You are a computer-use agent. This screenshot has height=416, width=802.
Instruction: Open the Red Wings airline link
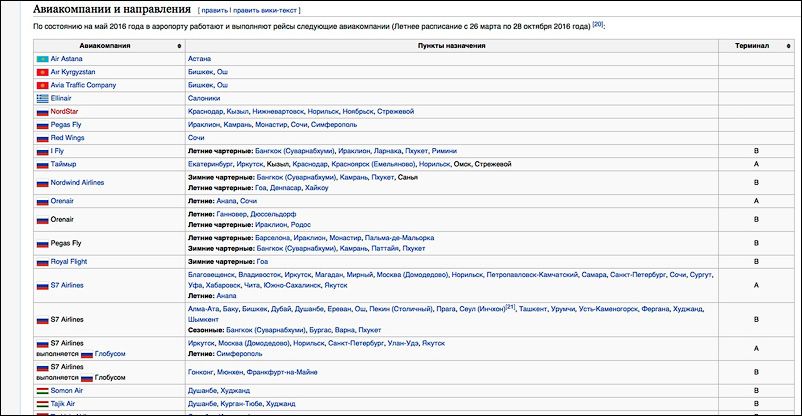[68, 138]
